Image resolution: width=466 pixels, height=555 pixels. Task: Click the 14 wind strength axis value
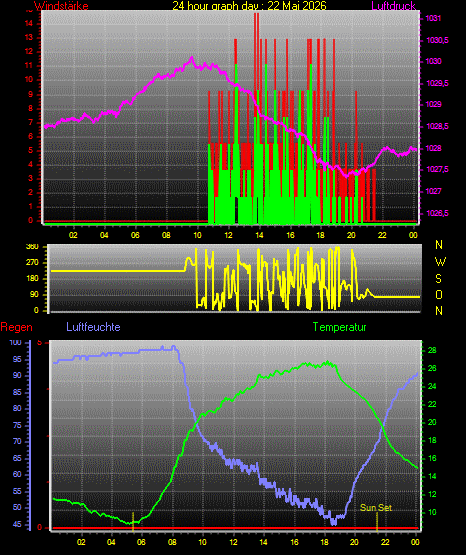(x=29, y=23)
